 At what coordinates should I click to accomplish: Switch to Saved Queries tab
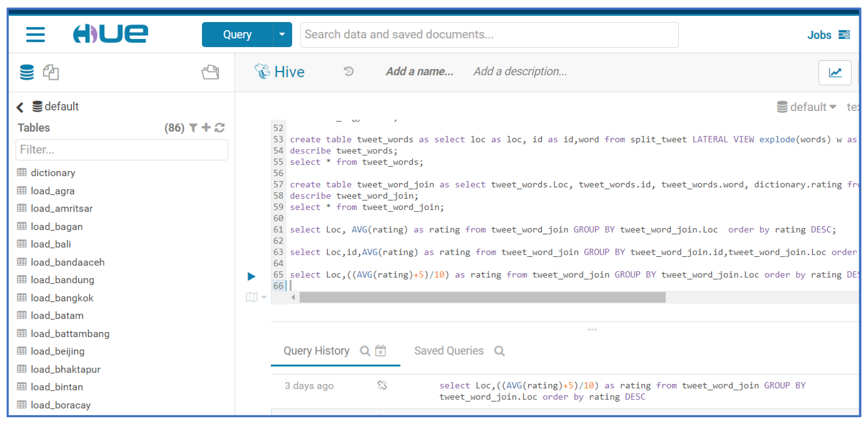pos(449,351)
